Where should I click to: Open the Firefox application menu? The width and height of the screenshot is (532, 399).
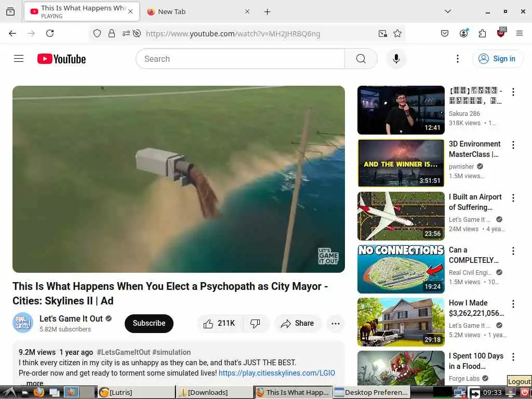pos(519,33)
